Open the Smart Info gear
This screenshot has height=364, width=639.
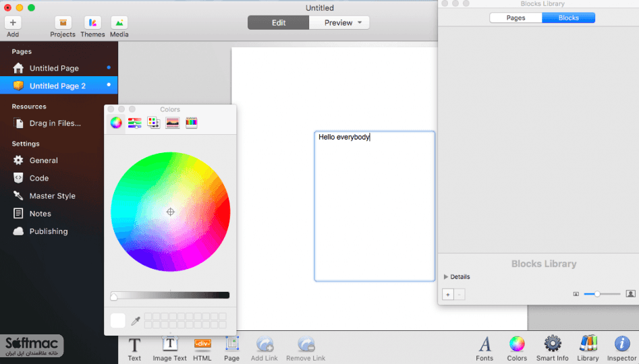click(552, 344)
